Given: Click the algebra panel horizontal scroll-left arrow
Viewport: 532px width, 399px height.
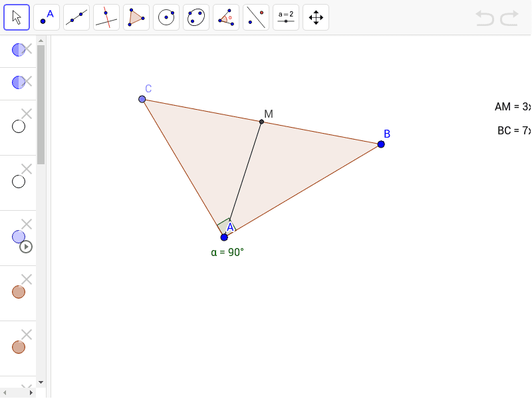Looking at the screenshot, I should tap(5, 392).
